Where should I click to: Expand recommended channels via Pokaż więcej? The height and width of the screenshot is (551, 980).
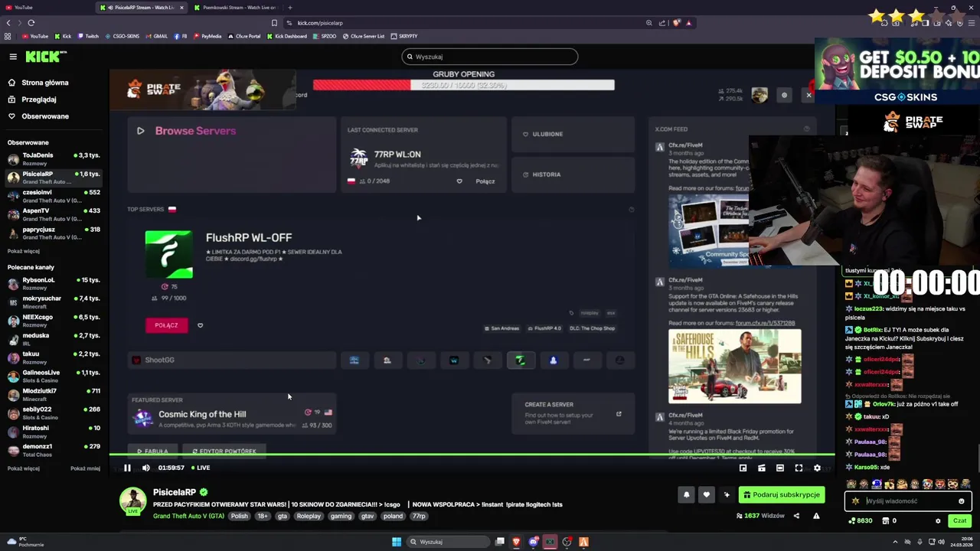tap(24, 468)
